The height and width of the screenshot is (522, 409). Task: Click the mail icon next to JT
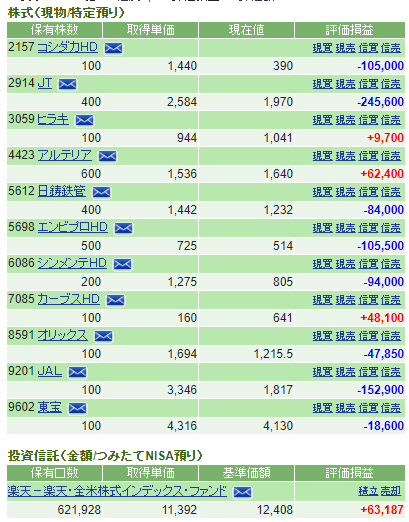click(x=67, y=84)
